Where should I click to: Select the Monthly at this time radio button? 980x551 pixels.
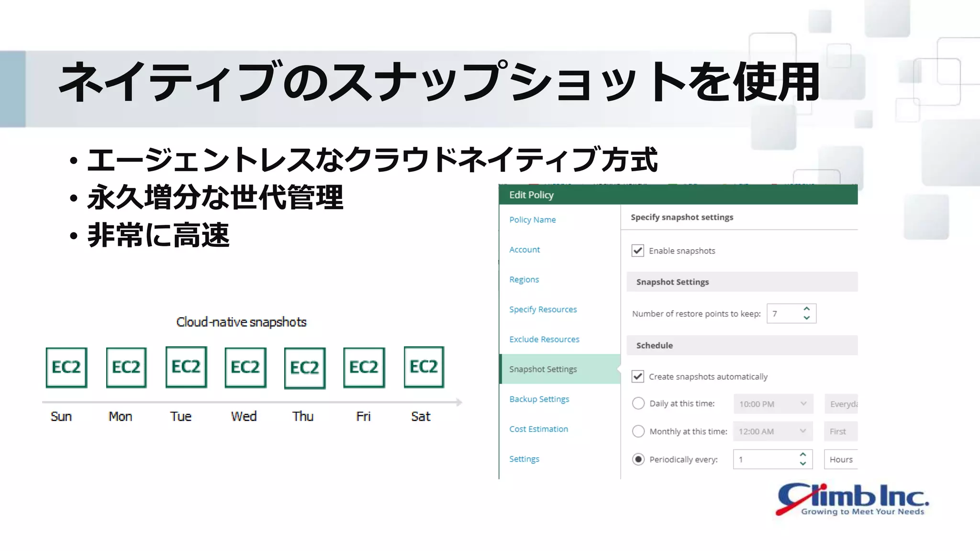(638, 431)
